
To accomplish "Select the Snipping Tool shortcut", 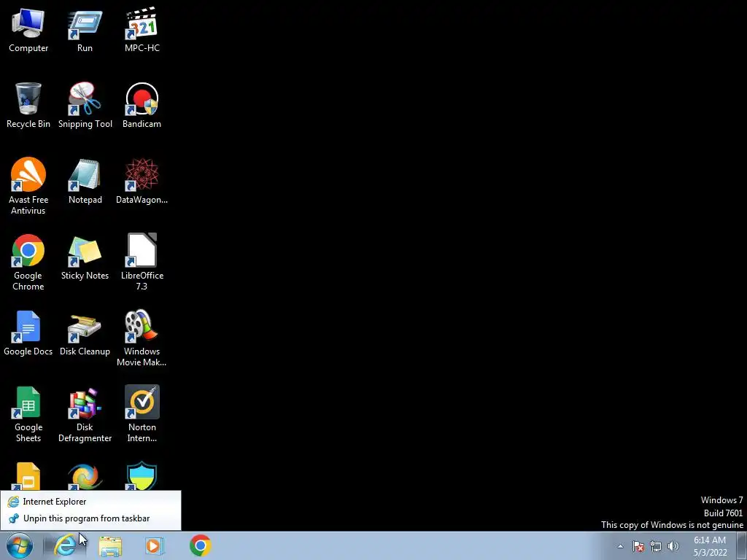I will tap(85, 105).
